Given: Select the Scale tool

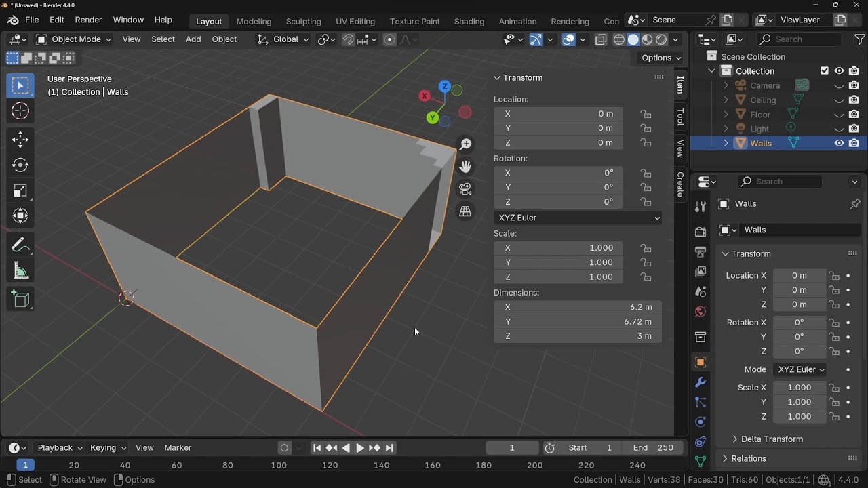Looking at the screenshot, I should 20,191.
